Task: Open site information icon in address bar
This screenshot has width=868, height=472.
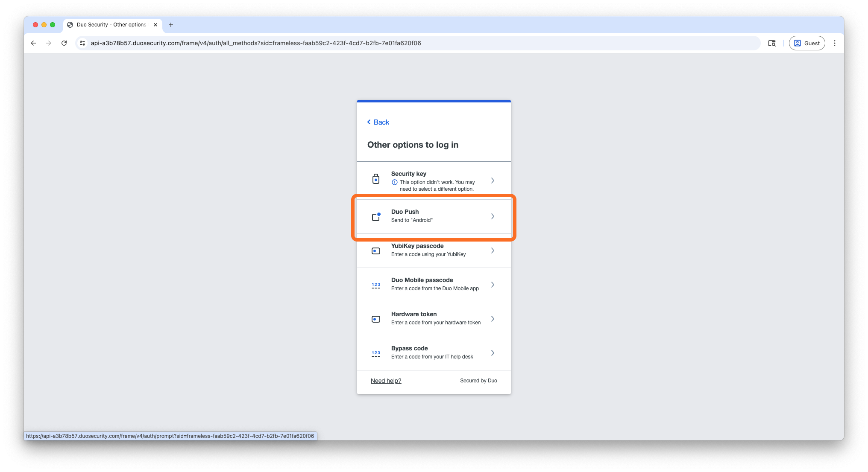Action: pyautogui.click(x=83, y=43)
